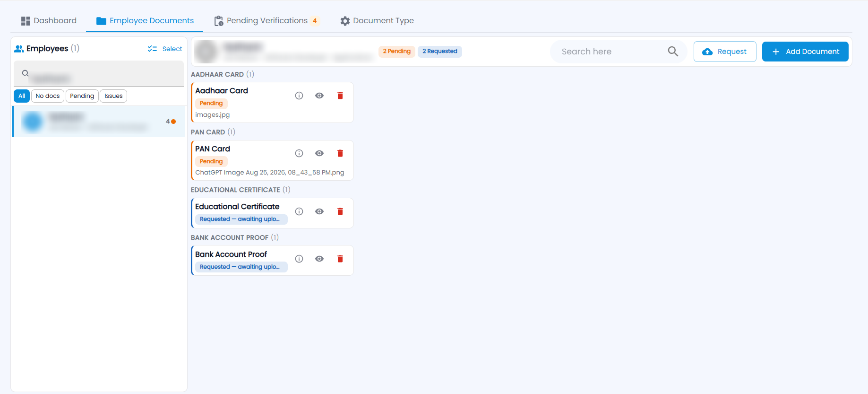Click the Request button
This screenshot has width=868, height=394.
725,52
